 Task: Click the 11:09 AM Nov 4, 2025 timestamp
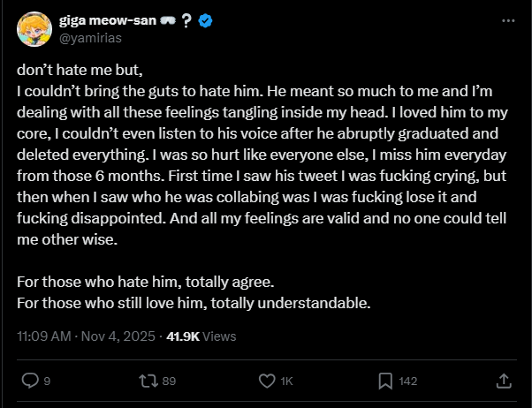tap(86, 336)
